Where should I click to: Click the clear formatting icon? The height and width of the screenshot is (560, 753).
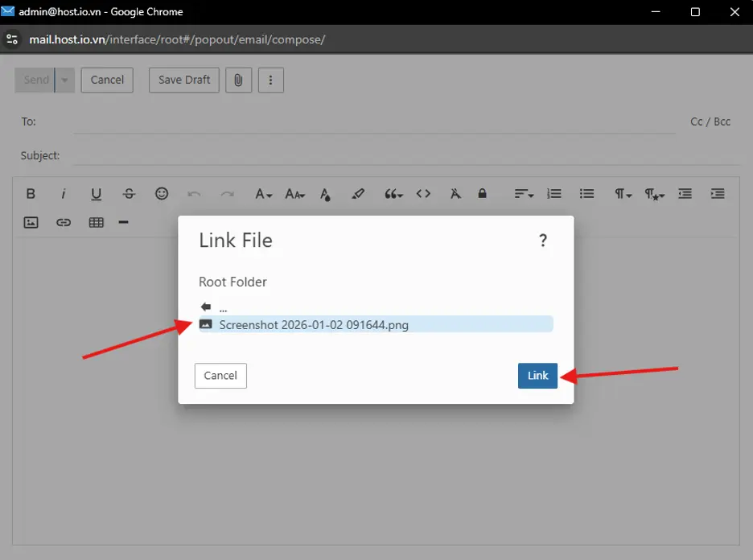455,194
